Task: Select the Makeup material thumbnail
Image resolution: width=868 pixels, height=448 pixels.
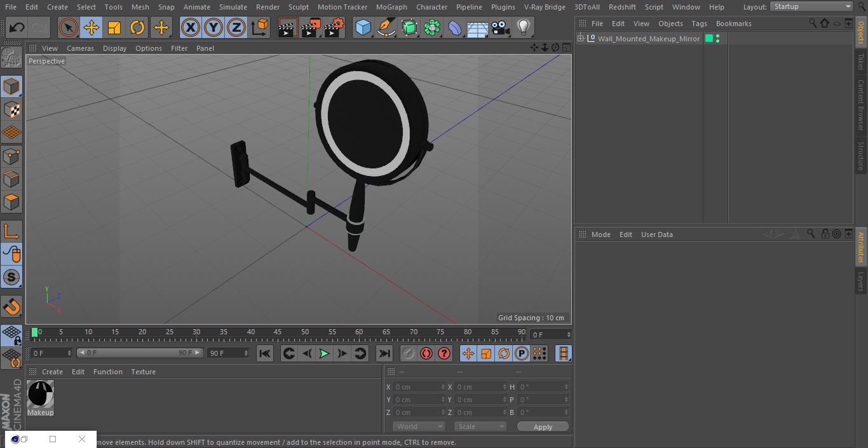Action: [41, 395]
